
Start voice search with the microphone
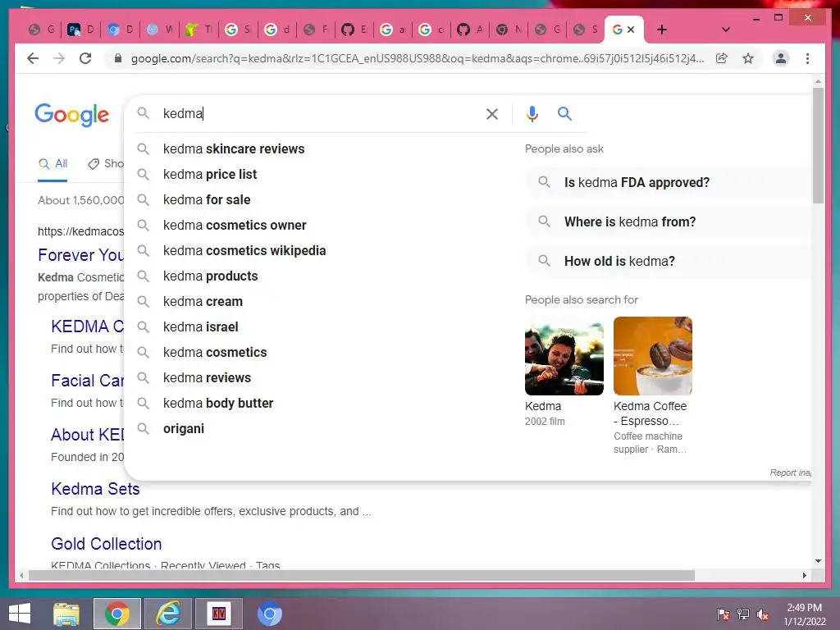(532, 113)
